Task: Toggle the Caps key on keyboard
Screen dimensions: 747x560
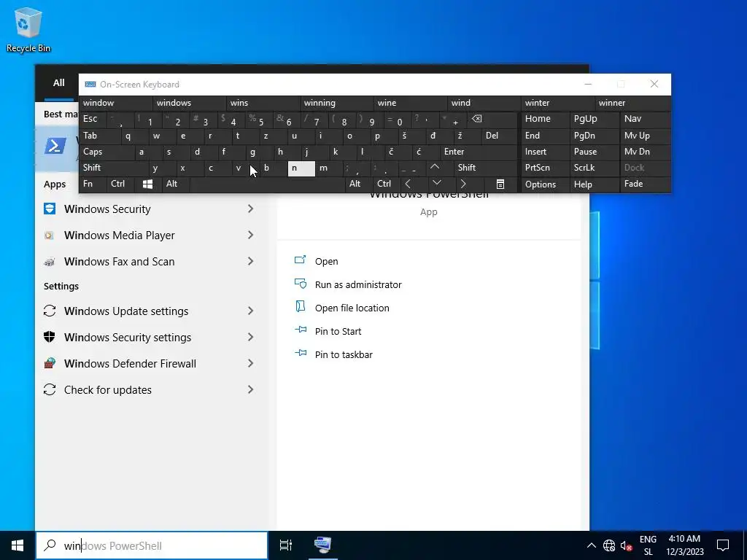Action: pyautogui.click(x=106, y=152)
